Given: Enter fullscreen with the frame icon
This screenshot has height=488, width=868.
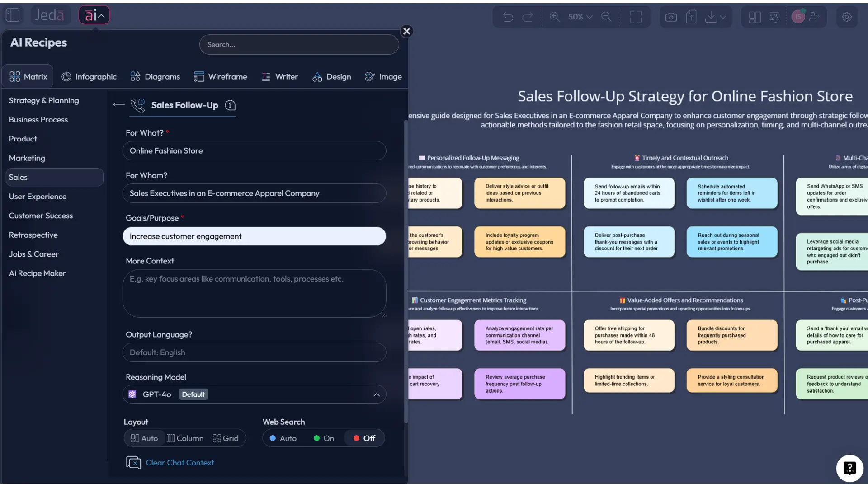Looking at the screenshot, I should pos(636,17).
